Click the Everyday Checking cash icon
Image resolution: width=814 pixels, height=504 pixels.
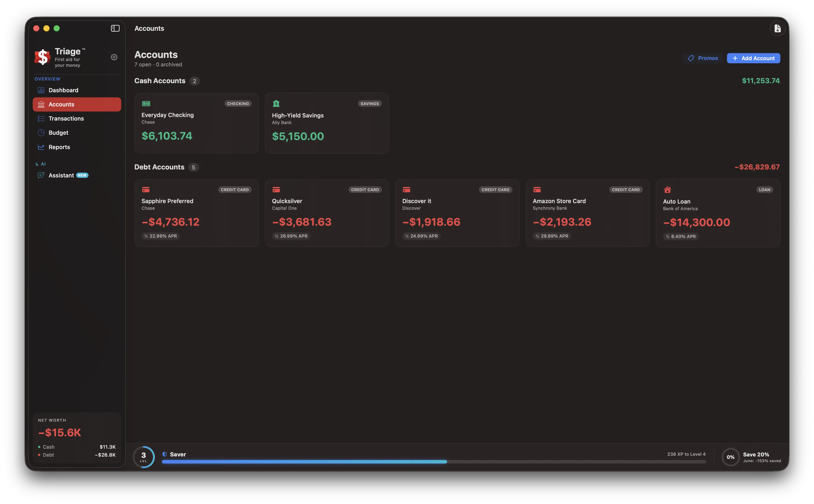tap(146, 104)
